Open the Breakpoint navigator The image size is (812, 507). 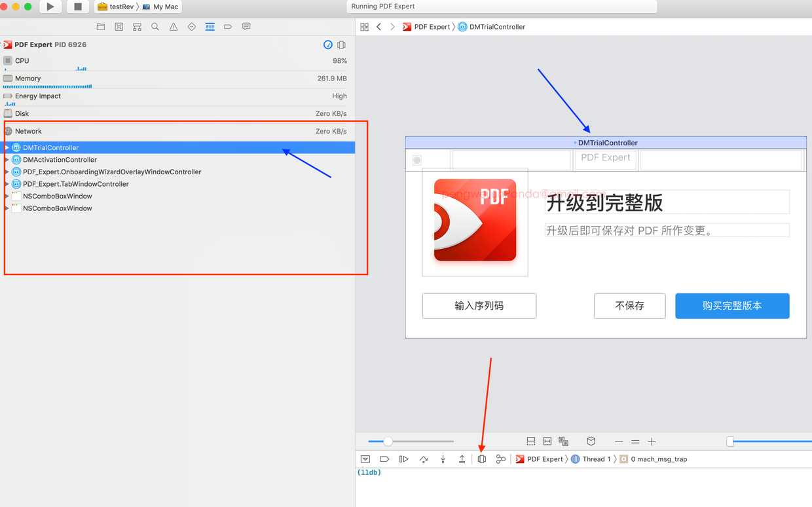228,27
